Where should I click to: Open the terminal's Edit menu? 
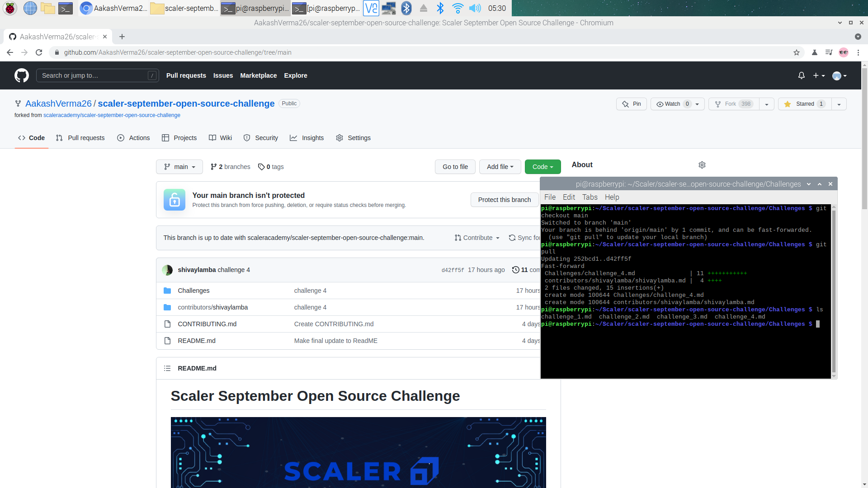pos(569,197)
